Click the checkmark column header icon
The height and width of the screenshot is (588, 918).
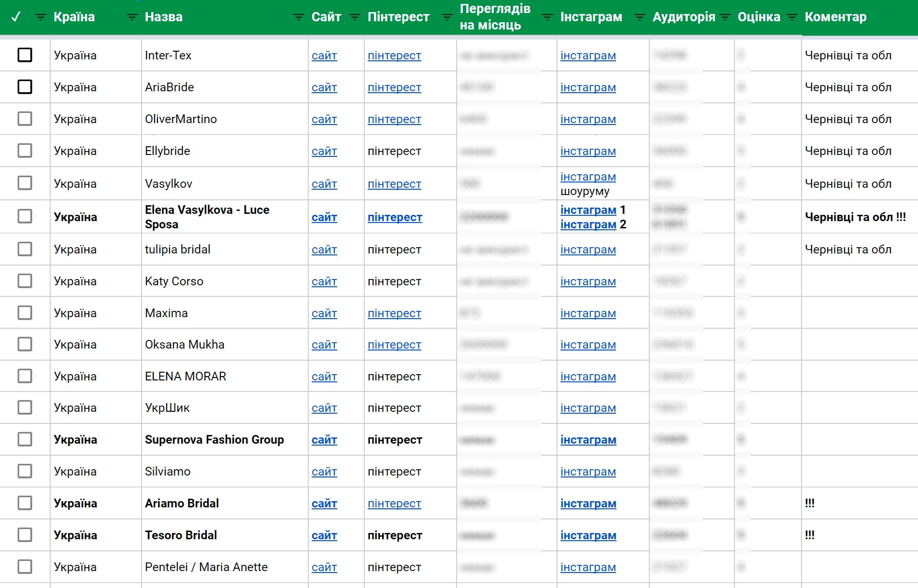16,17
